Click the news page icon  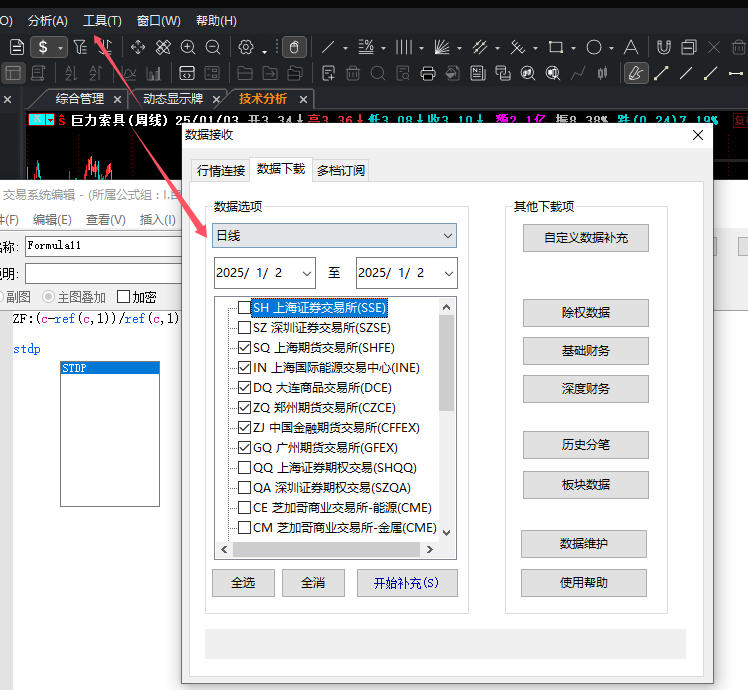coord(478,73)
